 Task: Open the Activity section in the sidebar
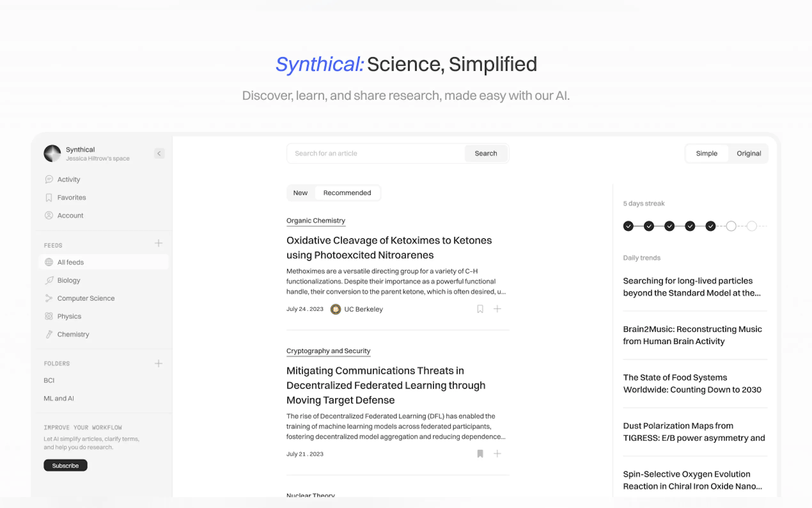pos(68,179)
